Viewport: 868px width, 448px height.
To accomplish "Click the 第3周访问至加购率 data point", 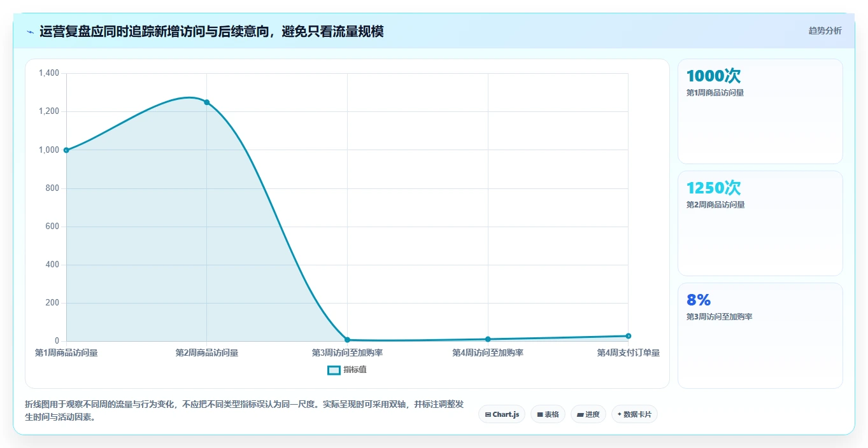I will [x=347, y=340].
